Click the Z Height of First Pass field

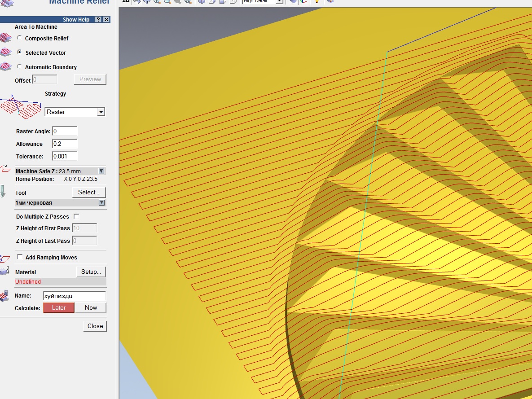pyautogui.click(x=84, y=228)
